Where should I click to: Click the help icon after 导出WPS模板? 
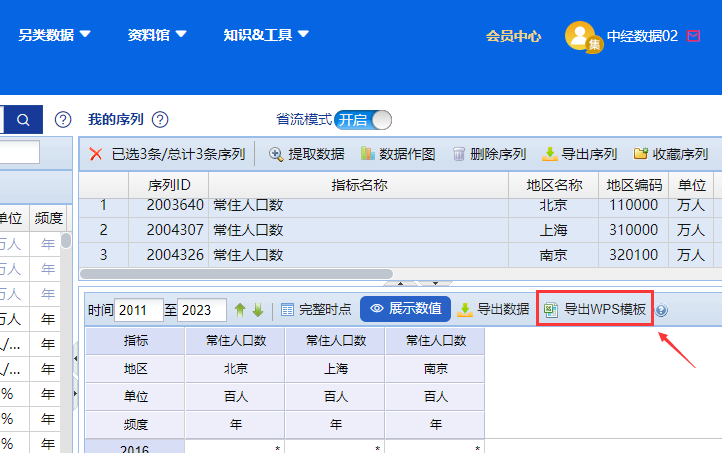pos(661,310)
